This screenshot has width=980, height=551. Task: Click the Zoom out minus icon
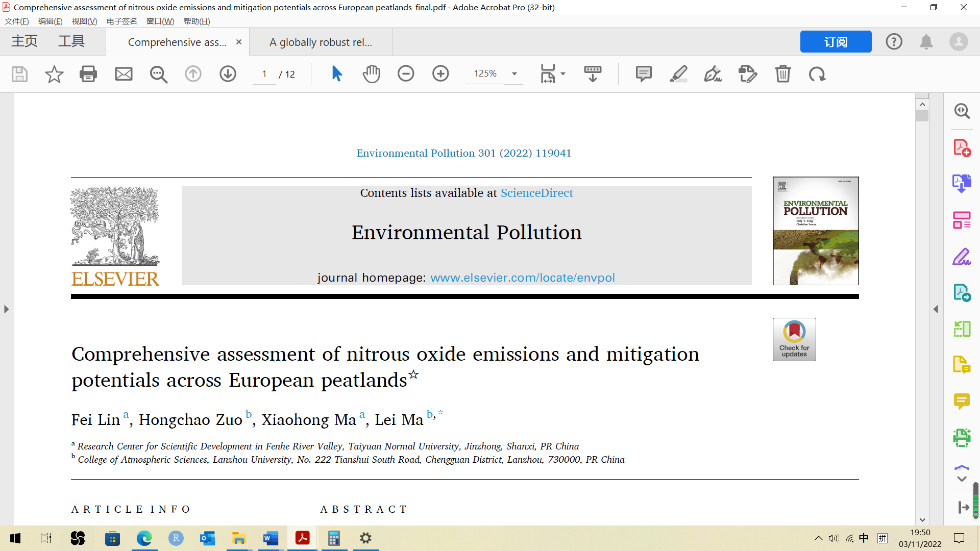click(406, 74)
